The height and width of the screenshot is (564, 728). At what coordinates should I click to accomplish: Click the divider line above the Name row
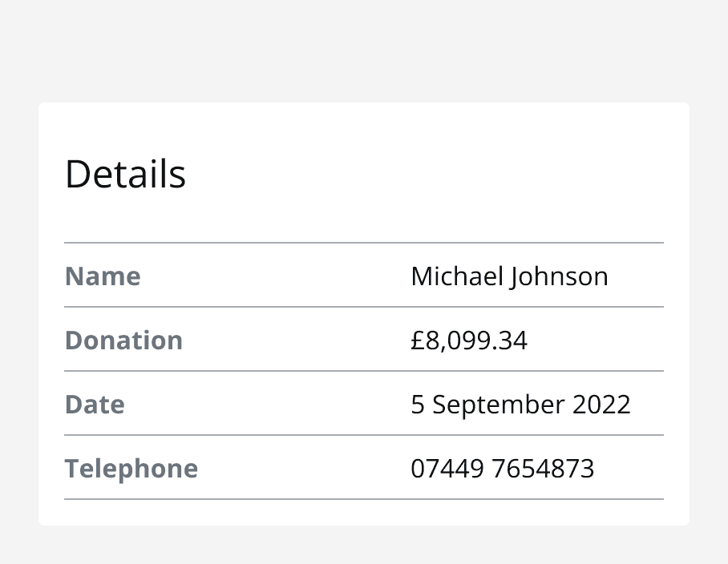(364, 243)
